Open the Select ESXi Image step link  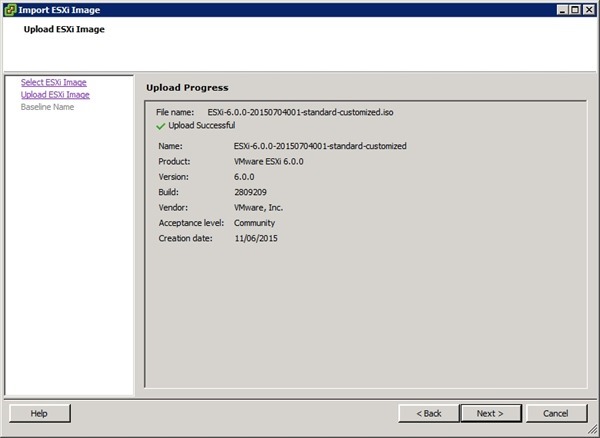point(54,82)
